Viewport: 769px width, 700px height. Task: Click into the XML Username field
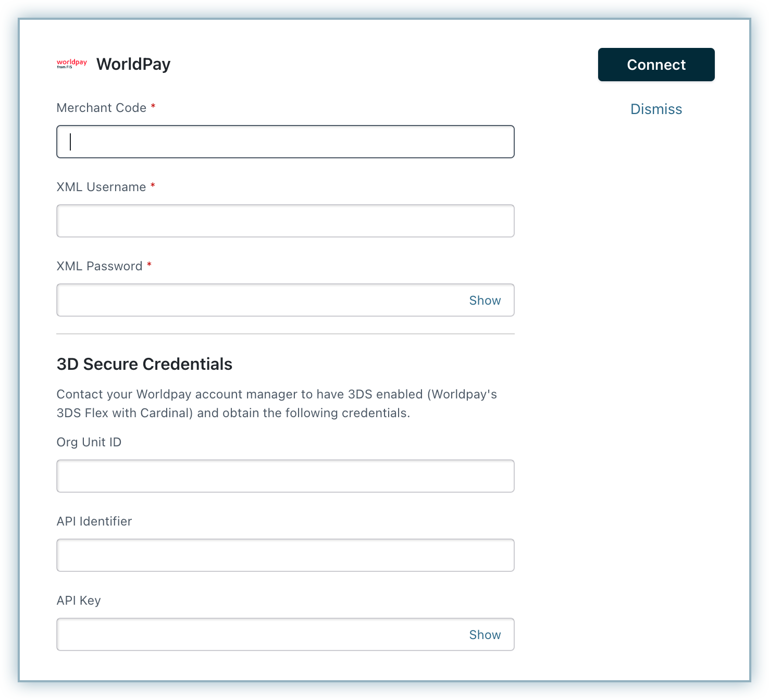click(285, 221)
